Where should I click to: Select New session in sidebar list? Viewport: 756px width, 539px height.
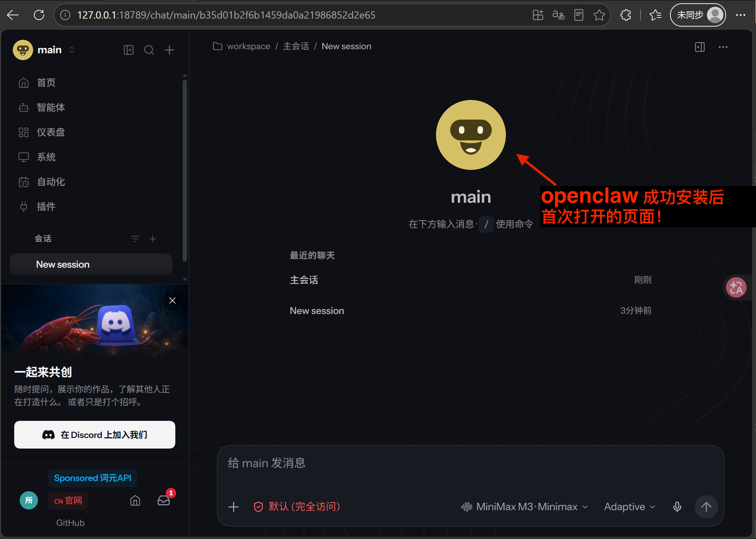pos(91,264)
